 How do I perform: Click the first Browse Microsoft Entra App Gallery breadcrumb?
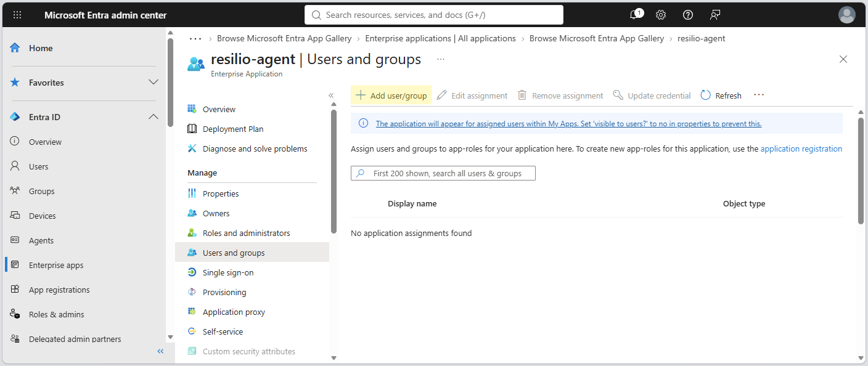284,38
